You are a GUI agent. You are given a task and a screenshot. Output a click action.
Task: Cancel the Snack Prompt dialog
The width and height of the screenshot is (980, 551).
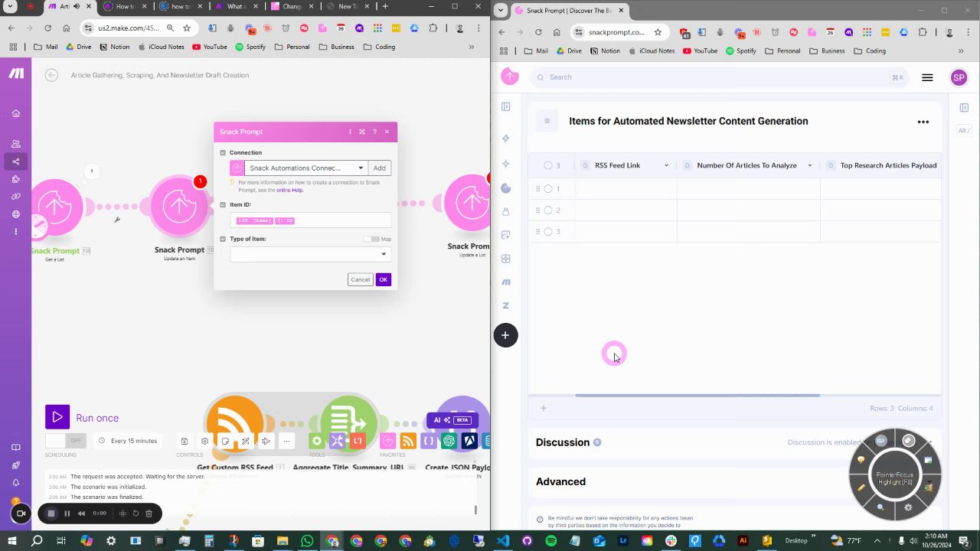360,279
